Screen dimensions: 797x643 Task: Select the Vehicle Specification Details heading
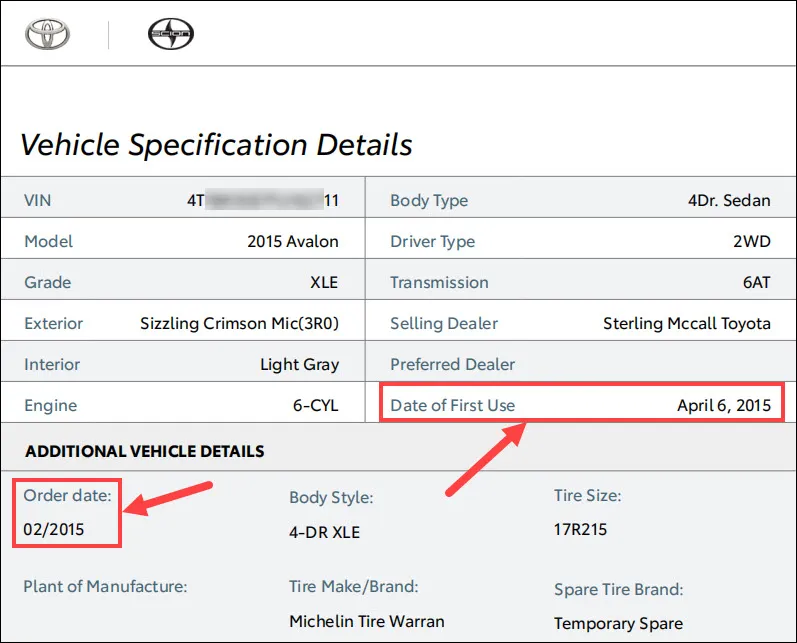[x=216, y=145]
